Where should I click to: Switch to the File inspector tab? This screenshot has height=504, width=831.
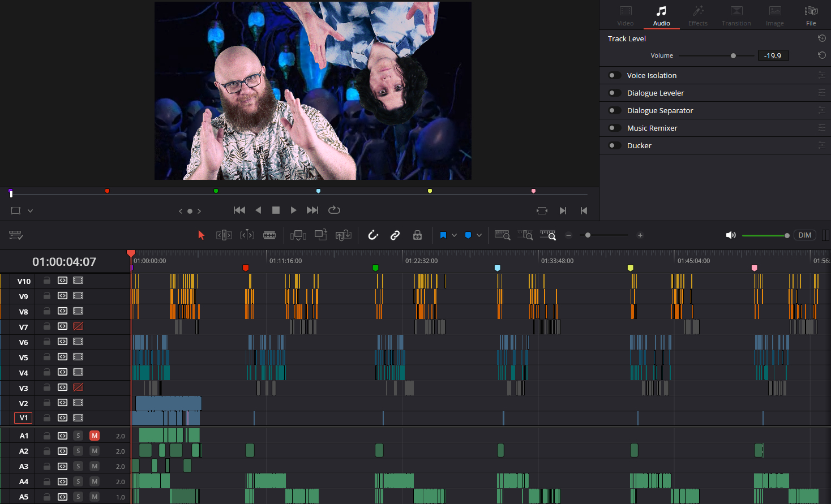pyautogui.click(x=811, y=16)
